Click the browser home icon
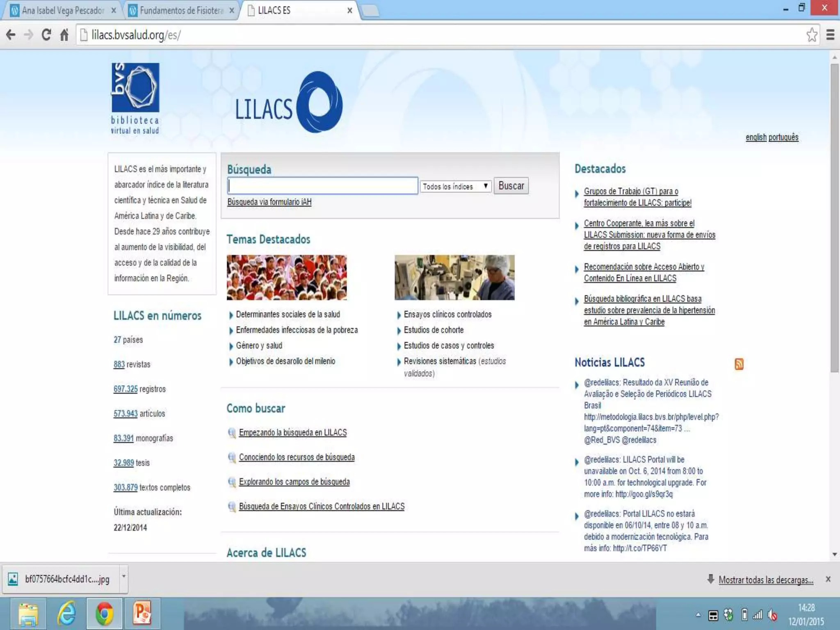840x630 pixels. pos(64,35)
